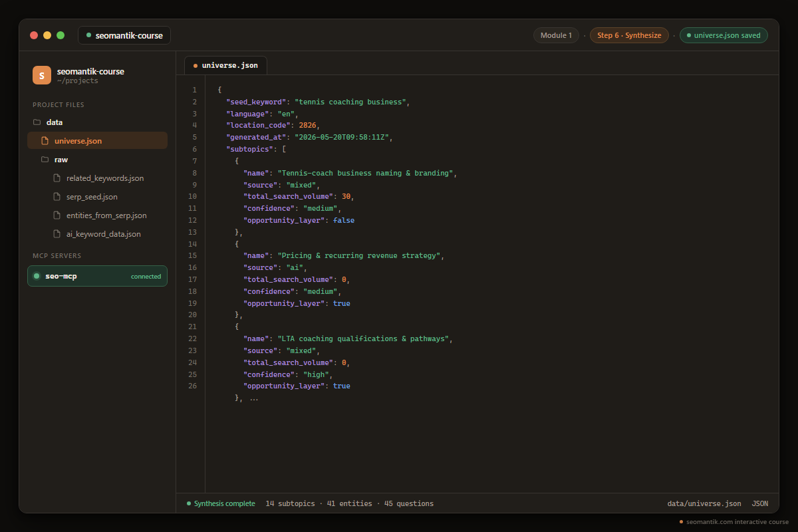Click the red close window button
Viewport: 798px width, 532px height.
[34, 35]
